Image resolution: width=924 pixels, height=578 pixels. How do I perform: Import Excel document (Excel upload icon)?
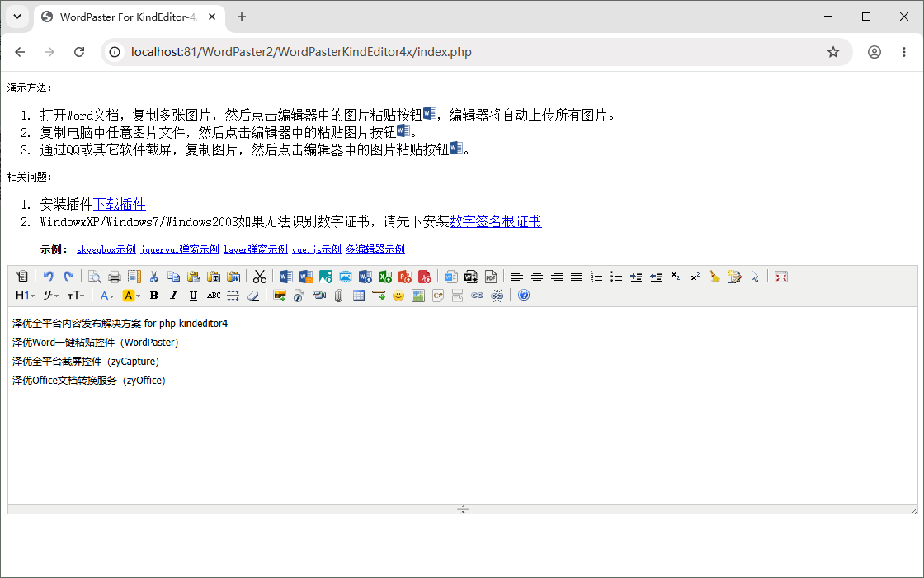click(385, 277)
